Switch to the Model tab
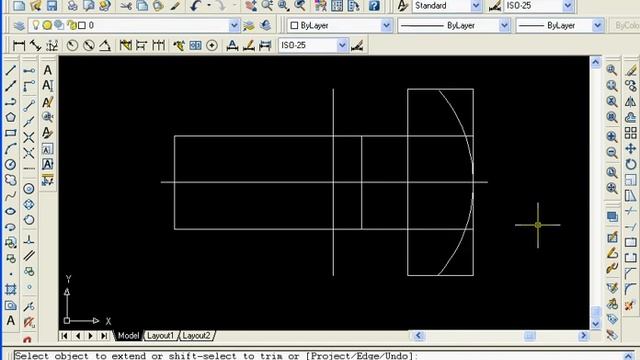The height and width of the screenshot is (360, 640). tap(128, 336)
